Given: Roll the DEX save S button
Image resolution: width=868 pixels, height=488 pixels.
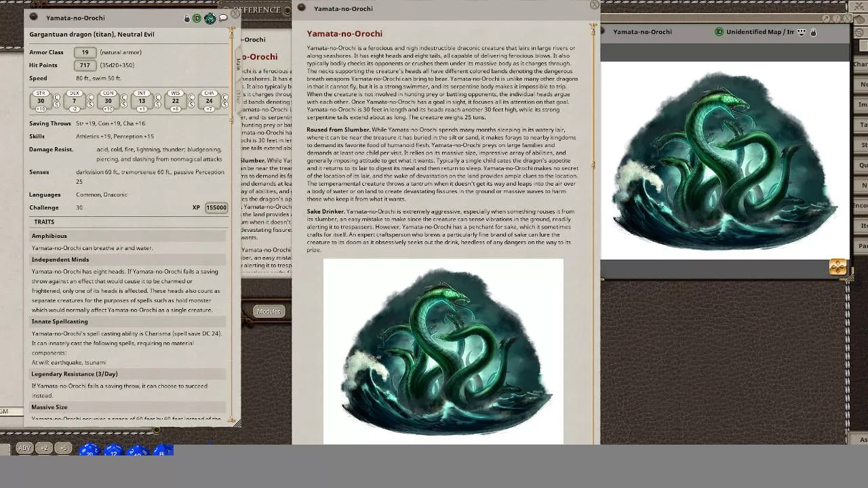Looking at the screenshot, I should (x=91, y=104).
